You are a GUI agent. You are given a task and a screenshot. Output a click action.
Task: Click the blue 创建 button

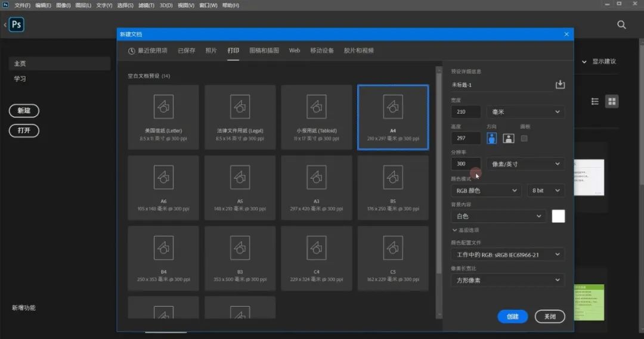coord(513,316)
